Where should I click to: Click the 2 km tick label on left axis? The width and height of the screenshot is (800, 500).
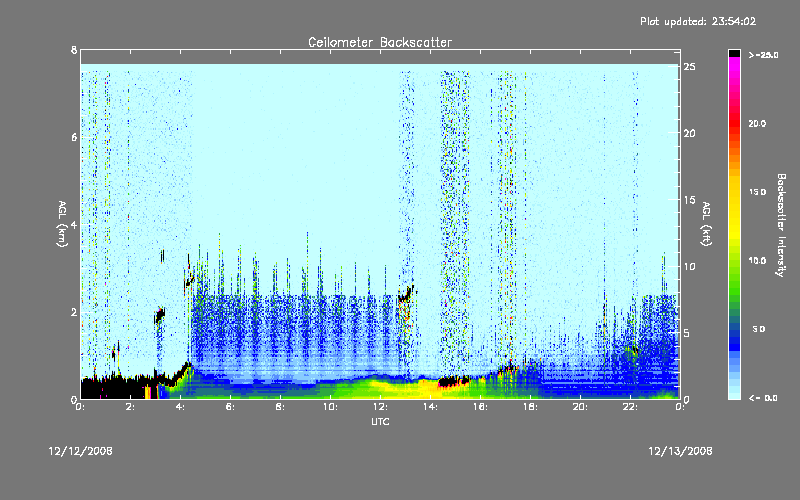(x=74, y=312)
